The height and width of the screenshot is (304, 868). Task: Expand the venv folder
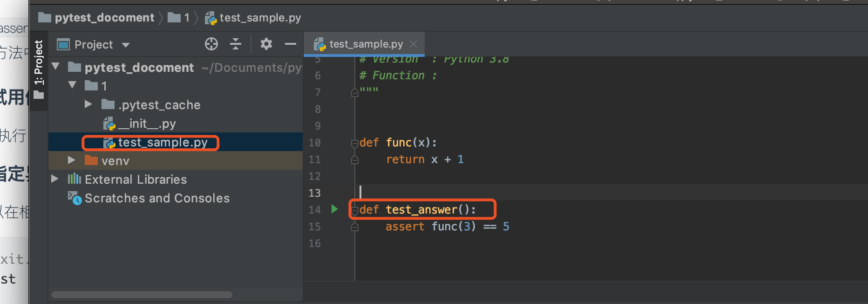click(x=71, y=160)
